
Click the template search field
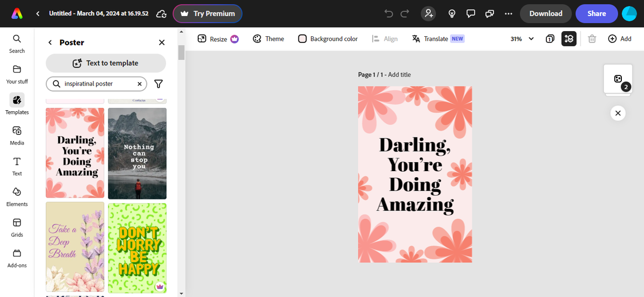point(96,84)
